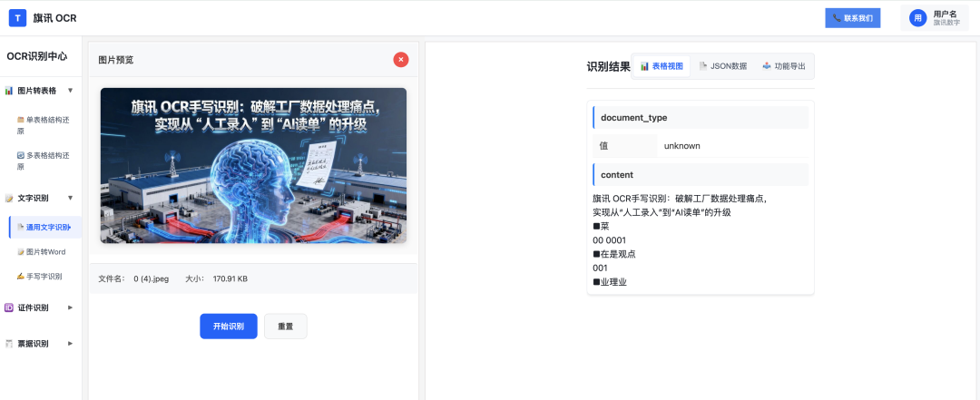The width and height of the screenshot is (980, 400).
Task: Click result line ■在是观点
Action: pyautogui.click(x=614, y=254)
